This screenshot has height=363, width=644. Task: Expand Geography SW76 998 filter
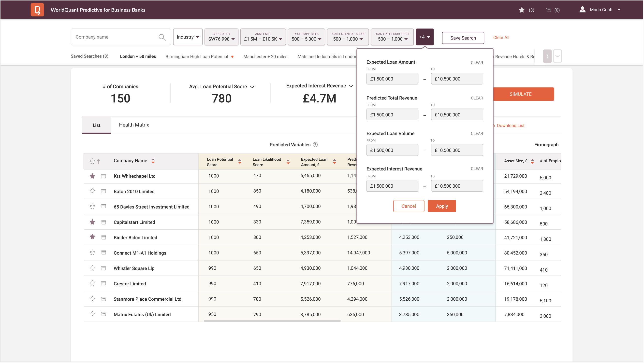[221, 37]
